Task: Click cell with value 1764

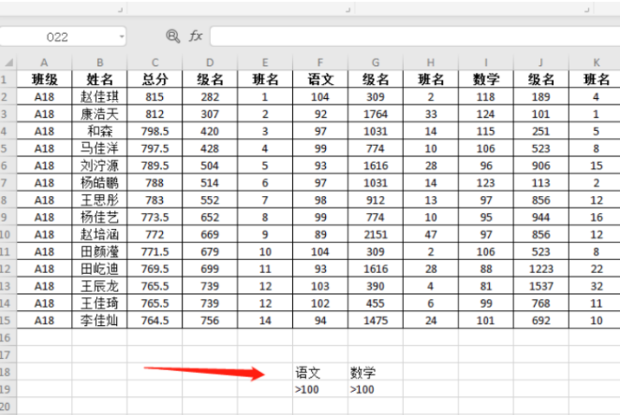Action: point(375,114)
